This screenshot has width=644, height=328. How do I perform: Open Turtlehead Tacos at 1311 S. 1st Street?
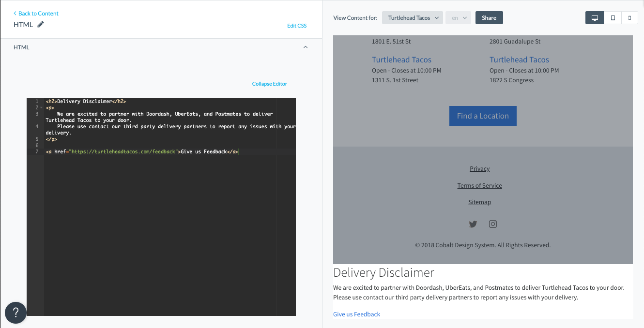(401, 60)
